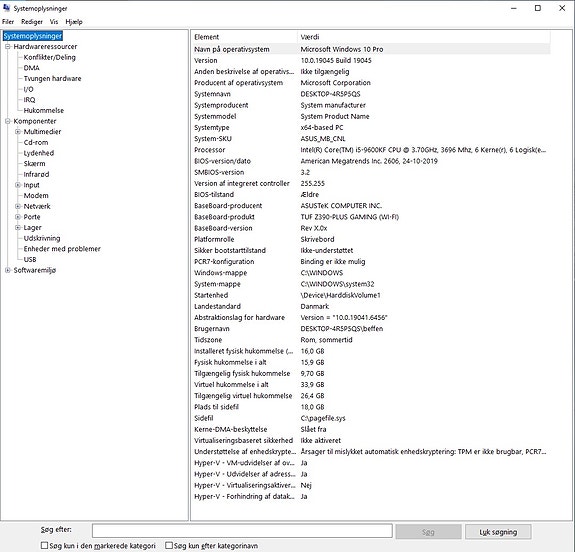The width and height of the screenshot is (575, 552).
Task: Enable Søg kun i den markerede kategori
Action: 44,545
